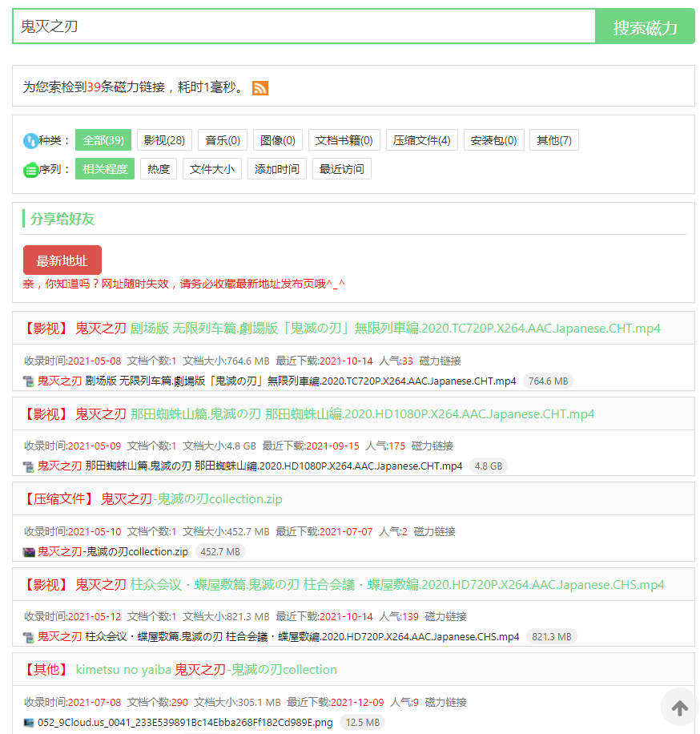
Task: Click 磁力链接 in the collection.zip result info
Action: 435,532
